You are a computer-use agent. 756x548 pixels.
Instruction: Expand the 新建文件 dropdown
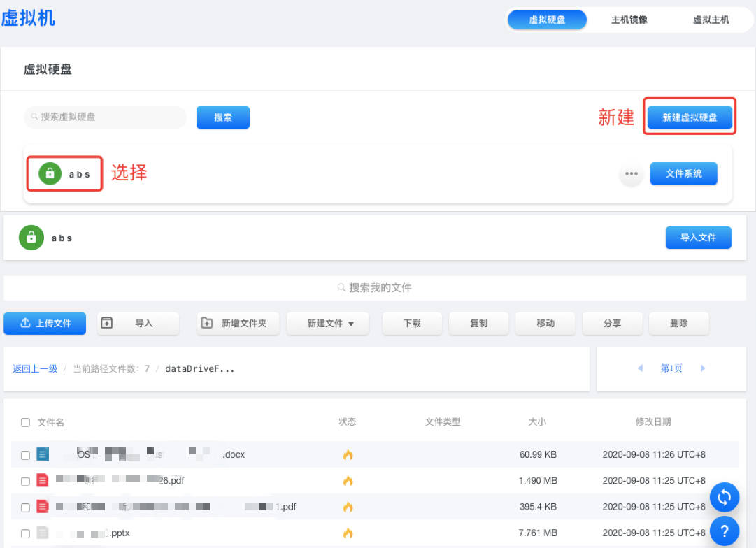pyautogui.click(x=328, y=323)
